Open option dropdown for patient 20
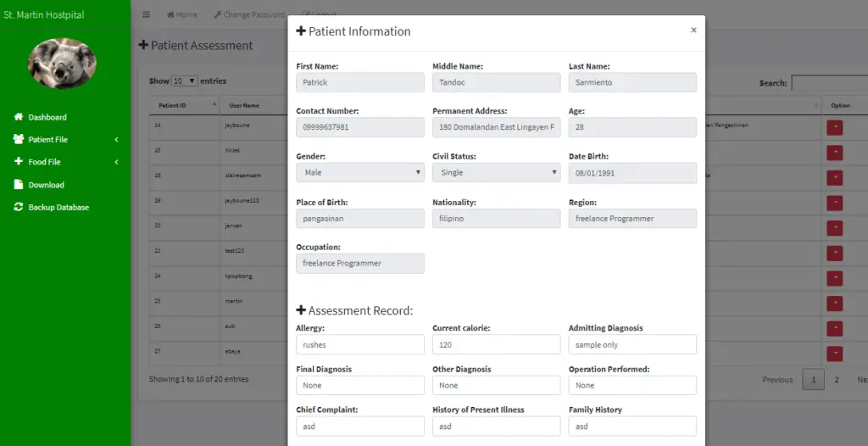 click(x=835, y=228)
